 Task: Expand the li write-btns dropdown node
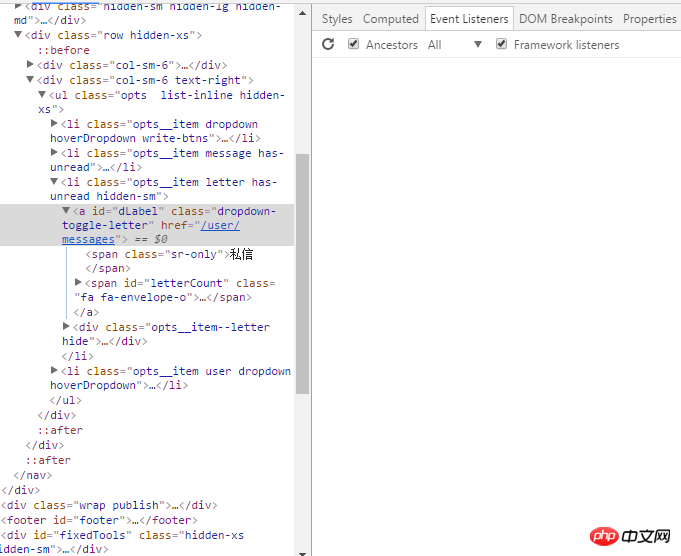54,123
